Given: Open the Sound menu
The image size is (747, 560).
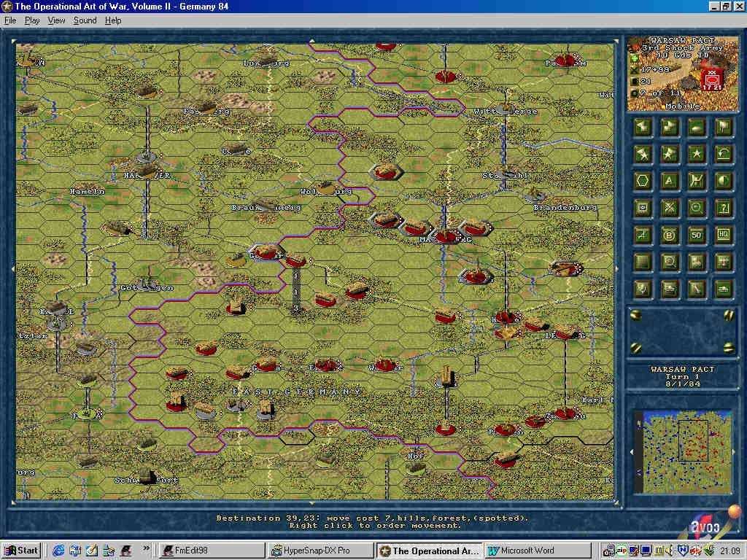Looking at the screenshot, I should coord(85,20).
